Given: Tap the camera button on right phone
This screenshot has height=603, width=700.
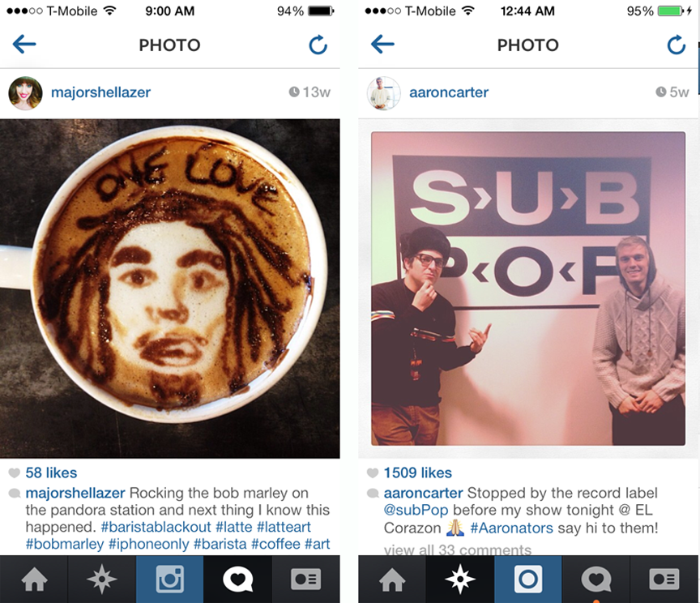Looking at the screenshot, I should [528, 579].
